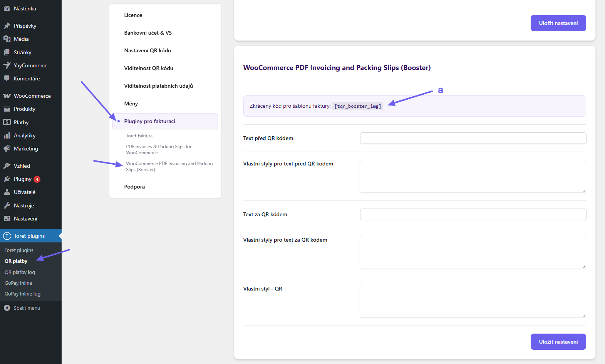The height and width of the screenshot is (364, 605).
Task: Open the QR platby submenu item
Action: click(16, 261)
